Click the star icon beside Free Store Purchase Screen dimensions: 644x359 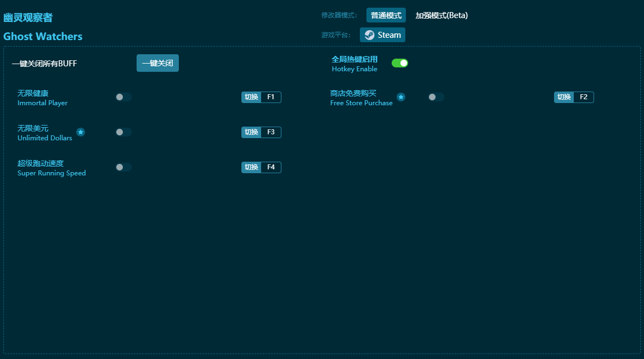(401, 97)
